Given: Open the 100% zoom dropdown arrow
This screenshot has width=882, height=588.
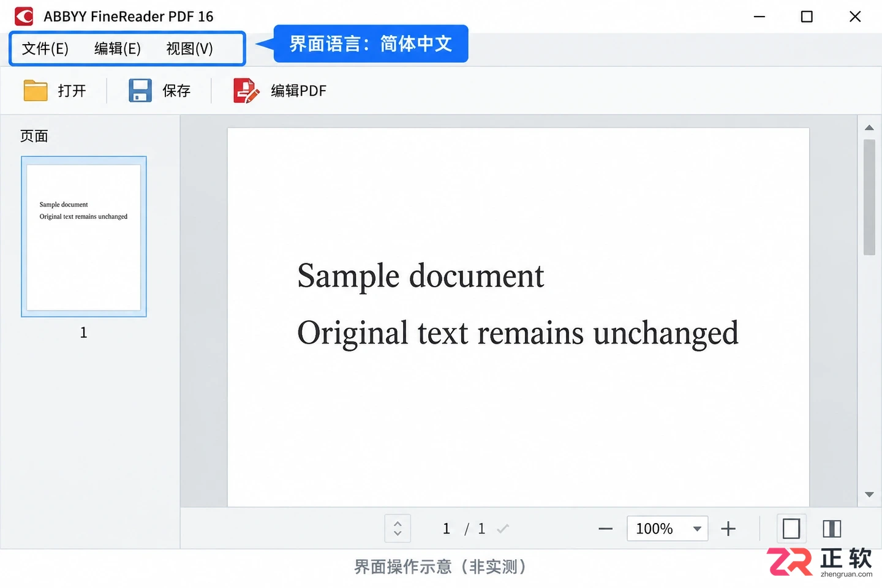Looking at the screenshot, I should (697, 529).
